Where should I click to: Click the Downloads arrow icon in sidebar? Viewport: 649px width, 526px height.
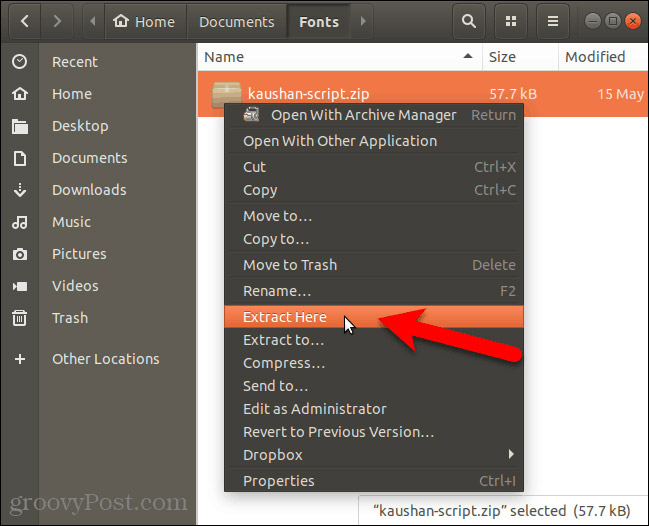click(19, 190)
